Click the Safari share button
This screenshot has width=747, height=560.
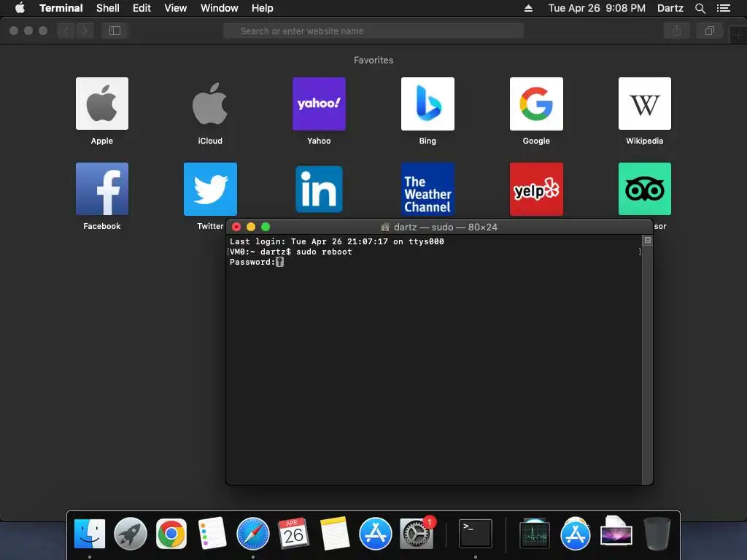coord(676,31)
